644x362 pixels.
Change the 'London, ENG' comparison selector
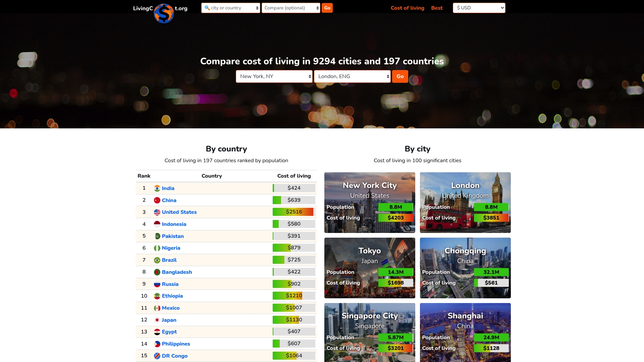click(x=352, y=76)
